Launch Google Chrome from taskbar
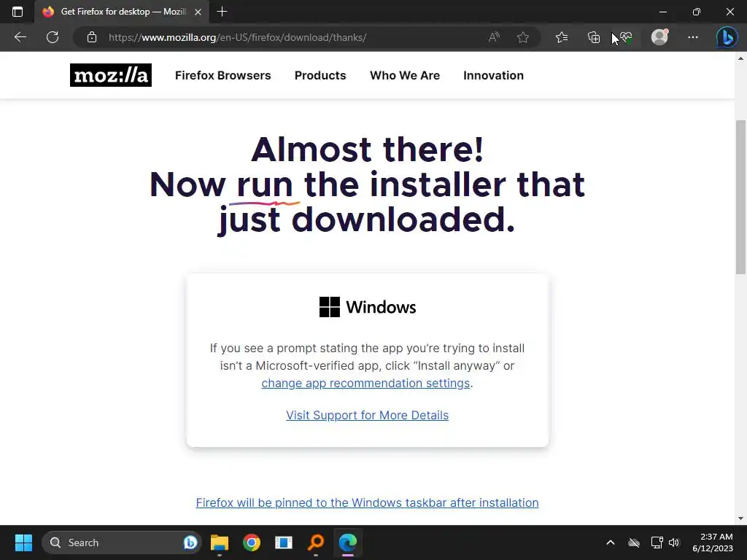This screenshot has width=747, height=560. (x=252, y=542)
